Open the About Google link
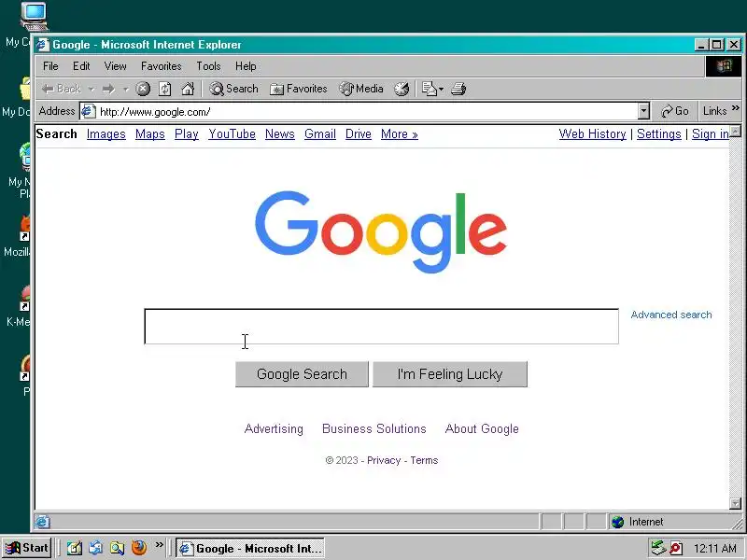Viewport: 747px width, 560px height. pos(482,429)
